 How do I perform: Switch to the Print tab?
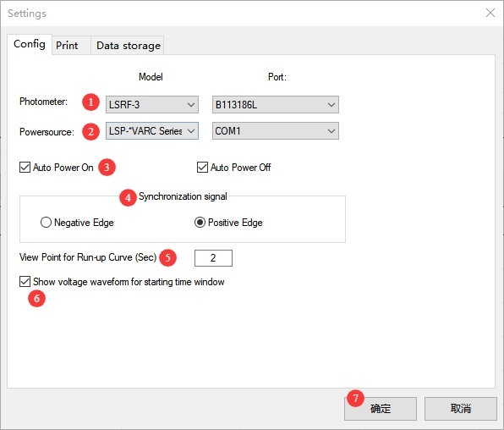pyautogui.click(x=67, y=46)
